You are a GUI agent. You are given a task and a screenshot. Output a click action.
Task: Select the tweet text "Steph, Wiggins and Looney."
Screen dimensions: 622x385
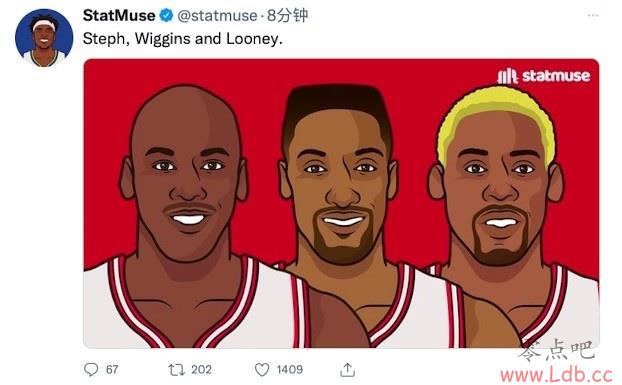[x=182, y=39]
